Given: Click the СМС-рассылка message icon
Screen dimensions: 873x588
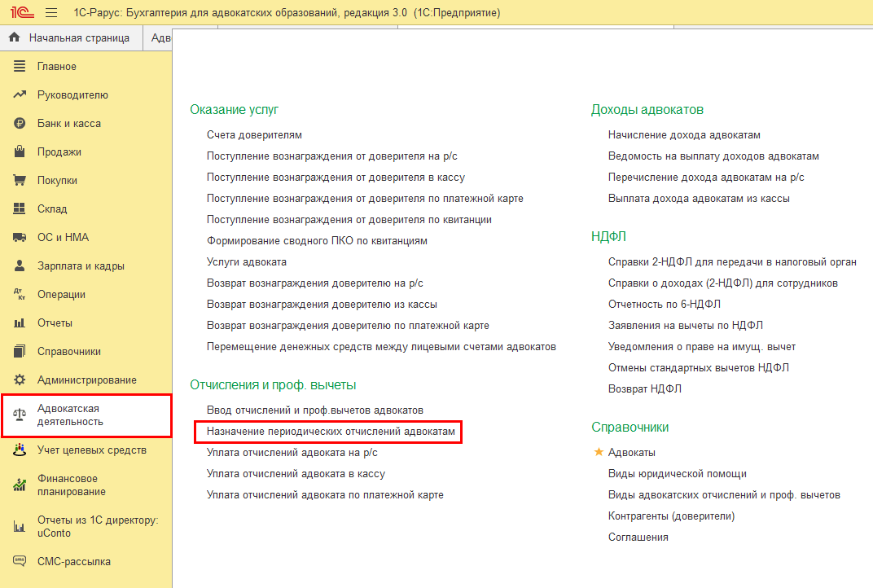Looking at the screenshot, I should (x=20, y=561).
